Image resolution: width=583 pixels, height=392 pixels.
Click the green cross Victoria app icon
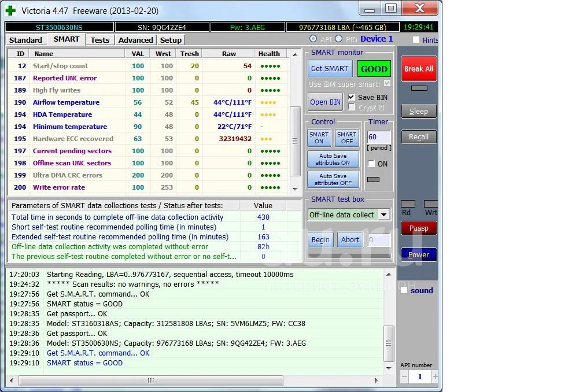click(10, 10)
